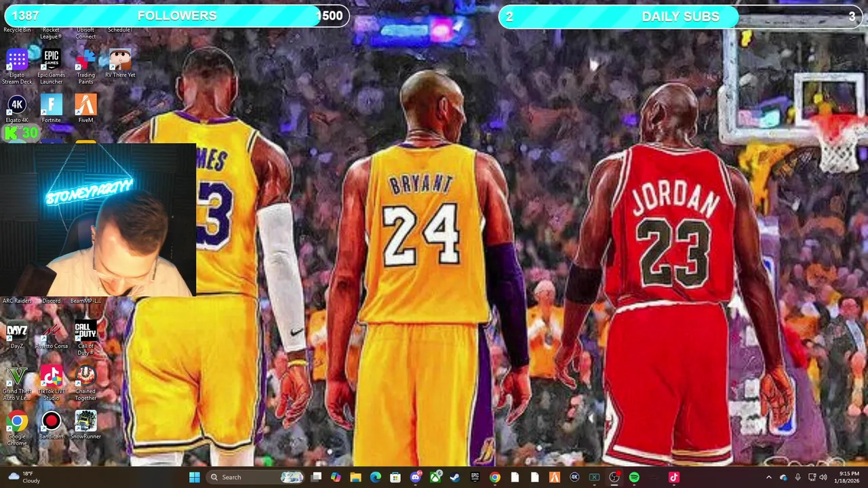Open the Xbox app from the taskbar

(435, 477)
